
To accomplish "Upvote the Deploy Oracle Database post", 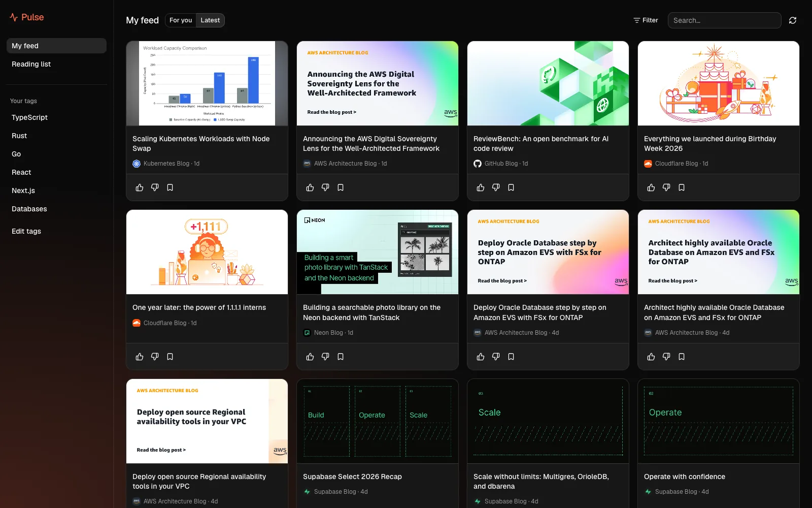I will click(x=481, y=357).
